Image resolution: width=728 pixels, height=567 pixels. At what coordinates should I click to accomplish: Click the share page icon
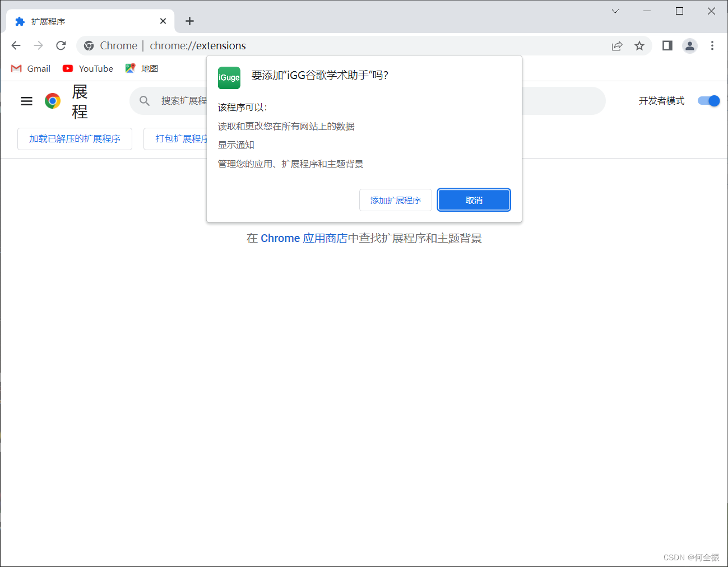click(617, 46)
